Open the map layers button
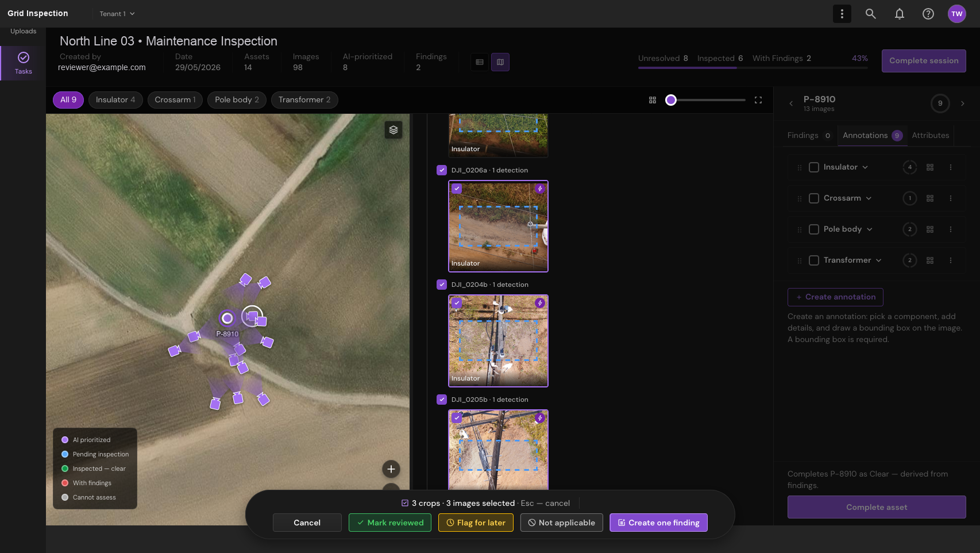The image size is (980, 553). 393,130
